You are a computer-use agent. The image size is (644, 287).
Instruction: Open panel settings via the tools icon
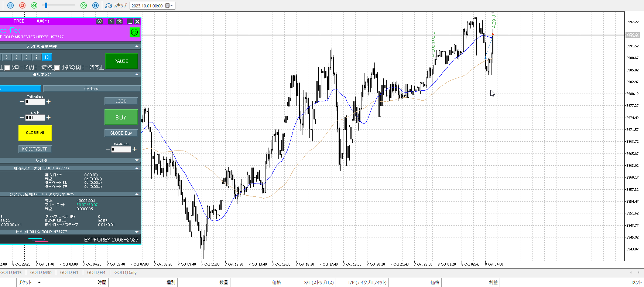[120, 21]
